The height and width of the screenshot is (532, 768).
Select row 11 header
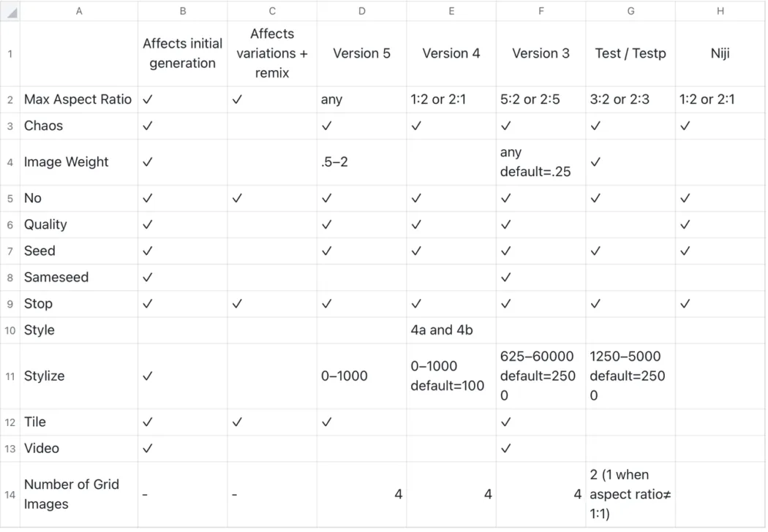click(10, 376)
